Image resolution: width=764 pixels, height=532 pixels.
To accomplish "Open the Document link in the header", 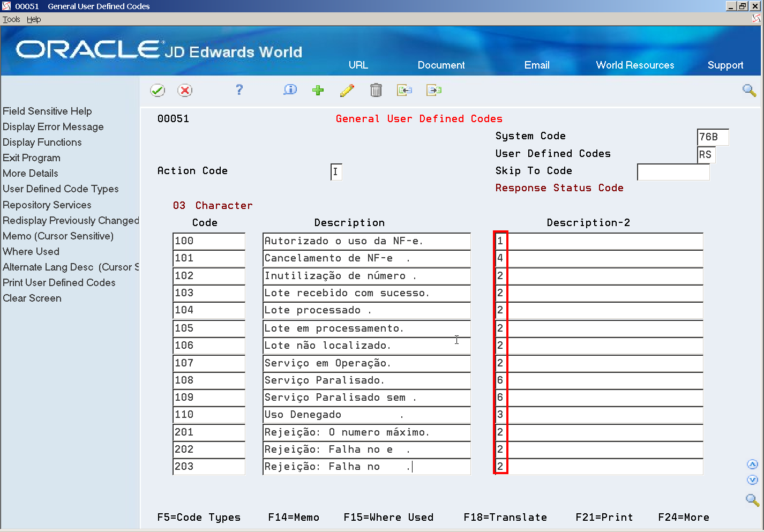I will (x=441, y=65).
